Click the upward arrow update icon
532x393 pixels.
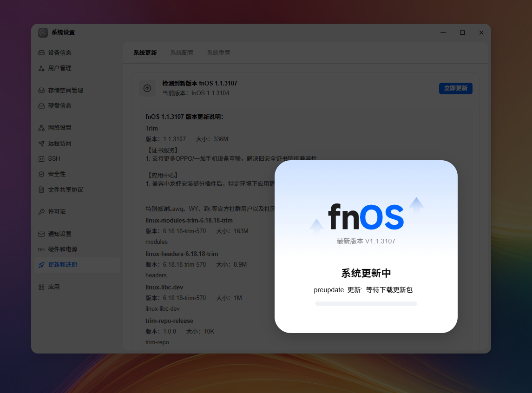click(x=147, y=88)
